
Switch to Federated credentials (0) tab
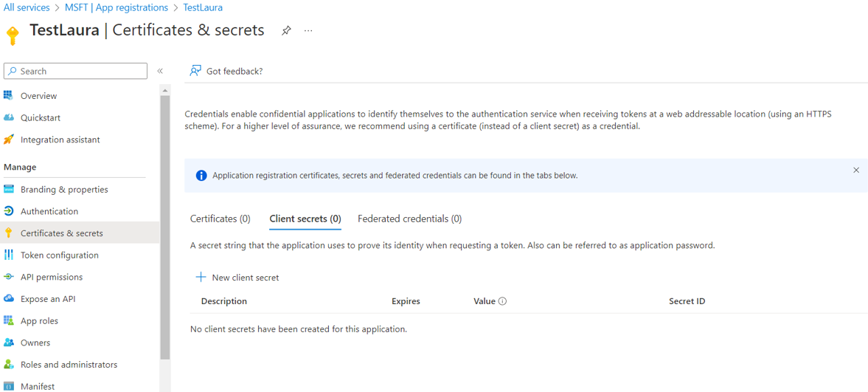pyautogui.click(x=409, y=219)
